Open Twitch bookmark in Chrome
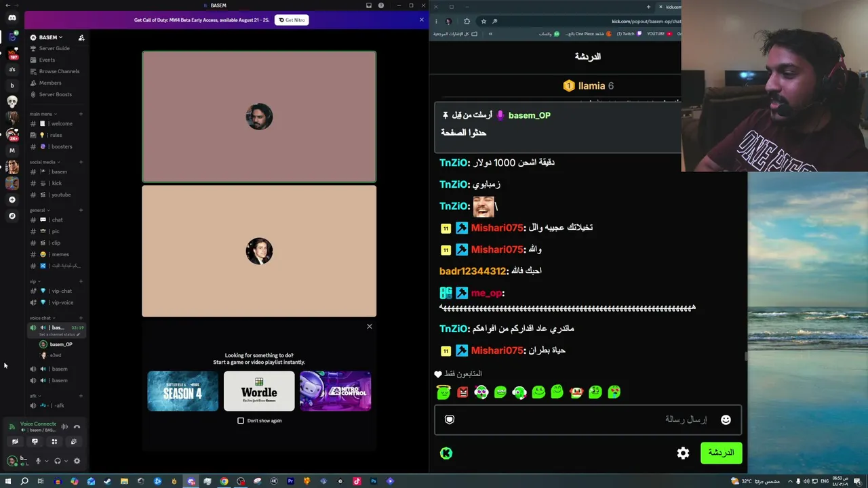The height and width of the screenshot is (488, 868). point(628,34)
